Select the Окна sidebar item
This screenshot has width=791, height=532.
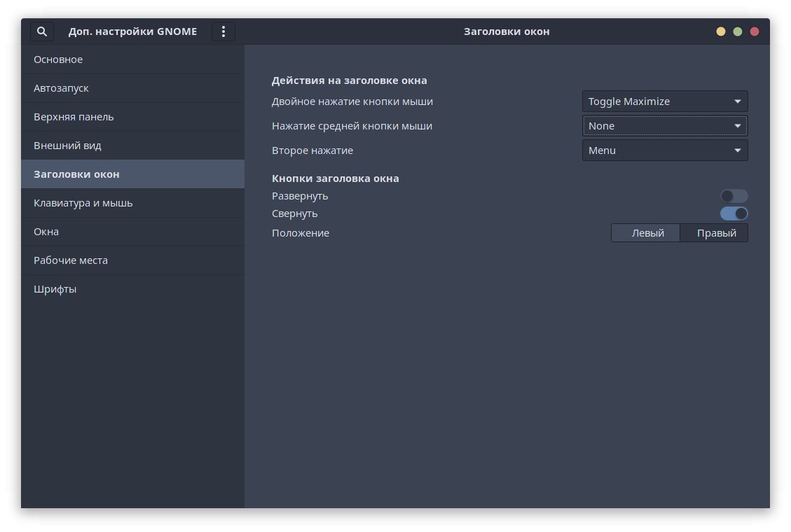tap(132, 232)
